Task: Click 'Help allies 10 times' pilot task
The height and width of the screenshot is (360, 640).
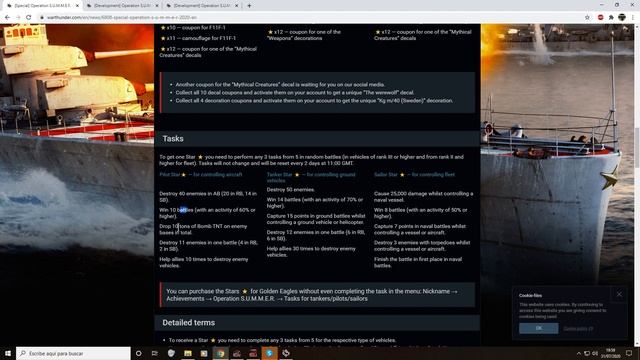Action: click(204, 262)
